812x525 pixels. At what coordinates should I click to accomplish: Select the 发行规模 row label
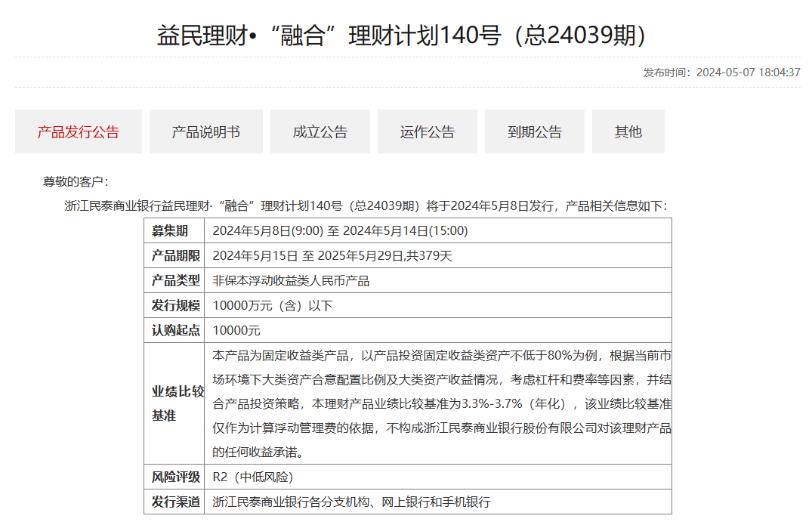[x=175, y=305]
